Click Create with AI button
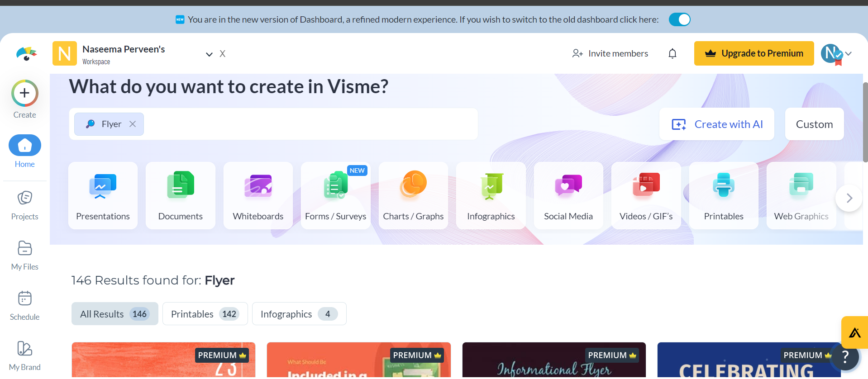The width and height of the screenshot is (868, 379). [717, 124]
